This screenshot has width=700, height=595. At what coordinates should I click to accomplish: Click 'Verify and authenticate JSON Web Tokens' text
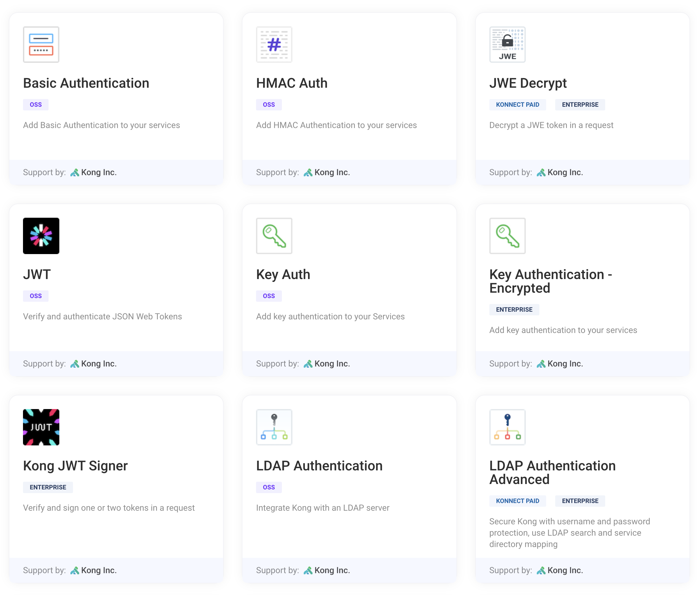click(102, 317)
